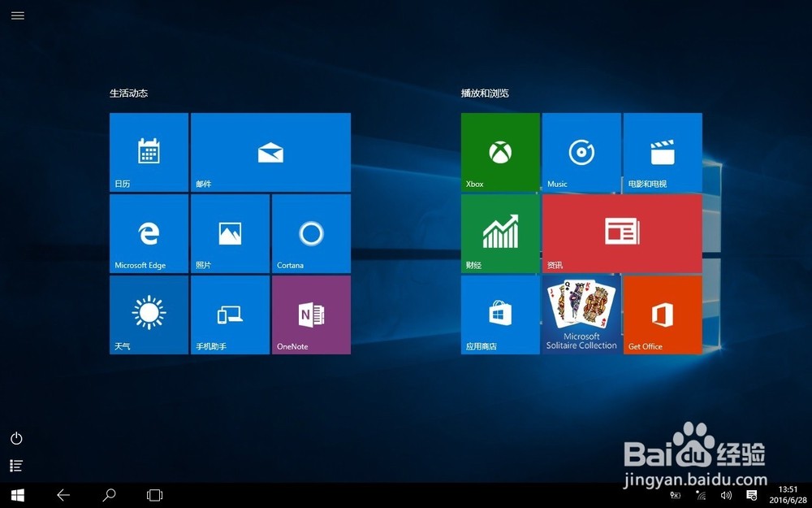Click the Search icon on the taskbar
This screenshot has height=508, width=812.
109,494
